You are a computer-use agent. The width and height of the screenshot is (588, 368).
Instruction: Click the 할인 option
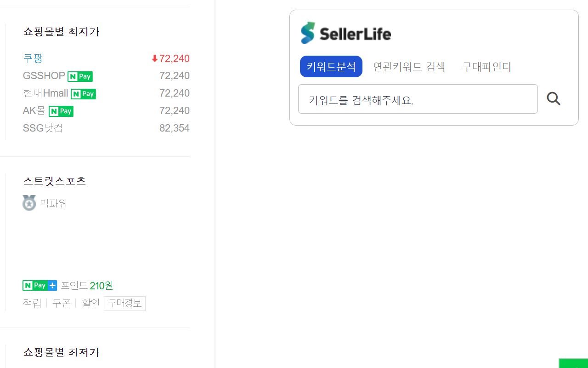click(90, 303)
